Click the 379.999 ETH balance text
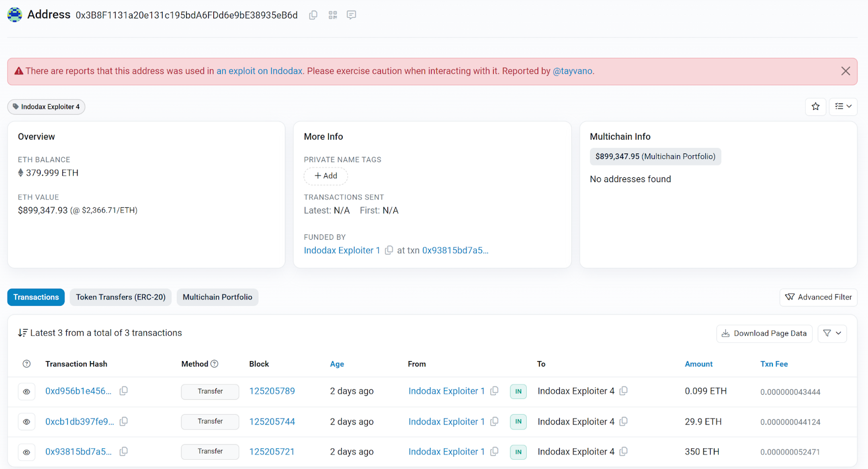This screenshot has width=868, height=469. click(52, 173)
